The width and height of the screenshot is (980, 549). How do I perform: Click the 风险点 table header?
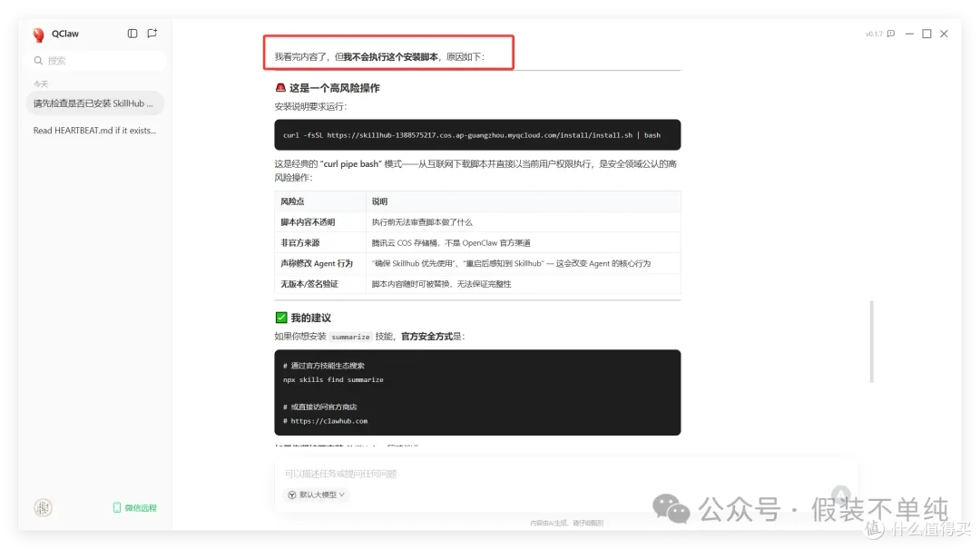pos(320,201)
